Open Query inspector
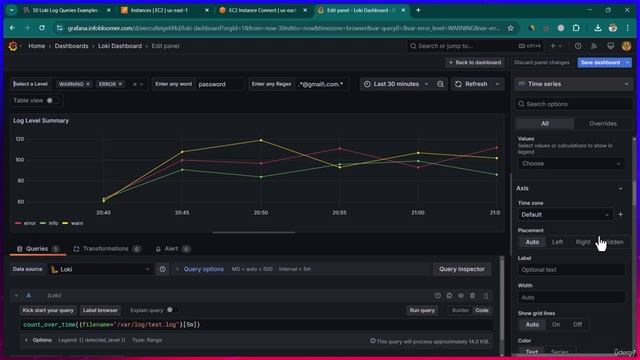Screen dimensions: 640x360 click(462, 269)
